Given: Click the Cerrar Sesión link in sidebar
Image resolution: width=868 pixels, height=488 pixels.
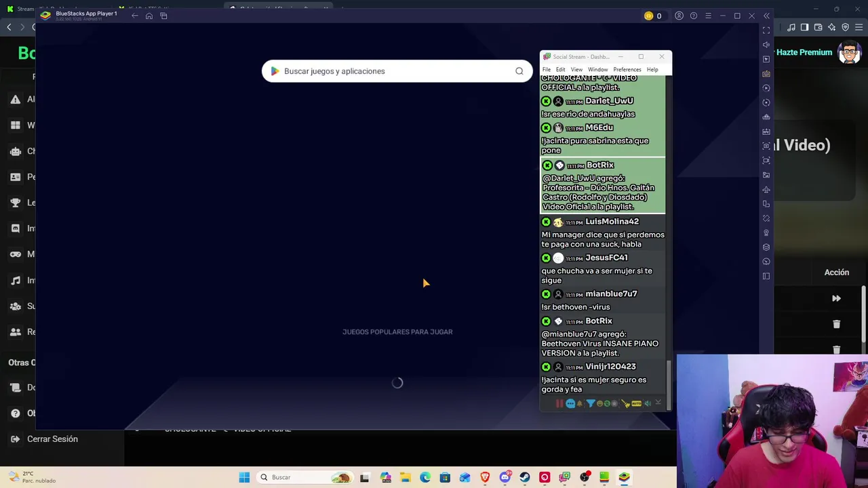Looking at the screenshot, I should (x=52, y=439).
